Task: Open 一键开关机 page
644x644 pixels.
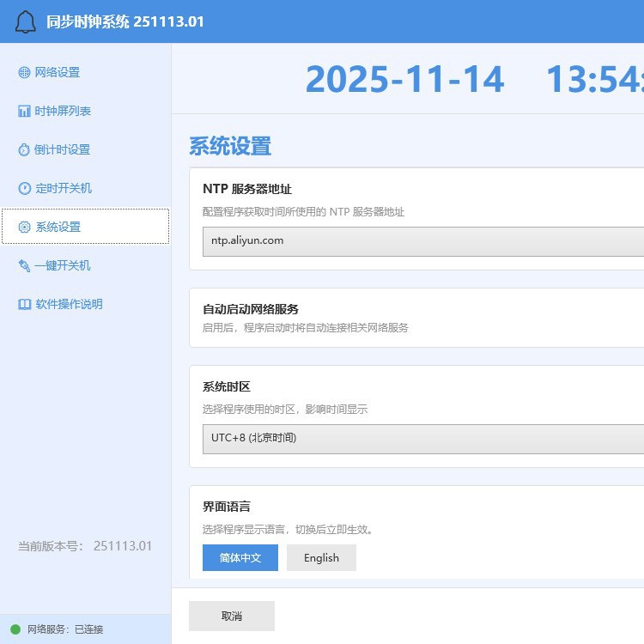Action: coord(85,265)
